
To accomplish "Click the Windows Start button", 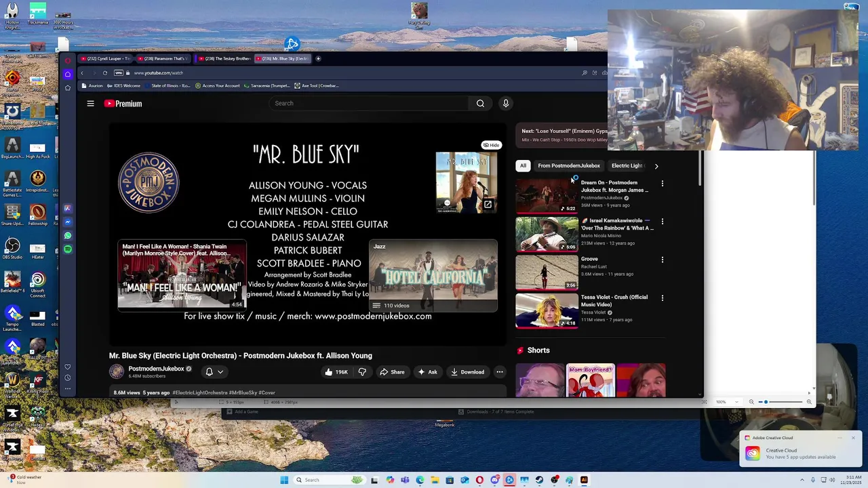I will 284,480.
